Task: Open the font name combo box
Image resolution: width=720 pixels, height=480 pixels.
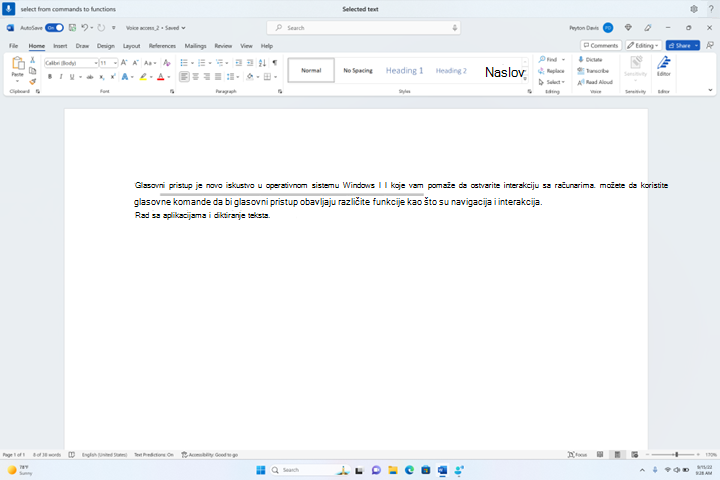Action: [71, 62]
